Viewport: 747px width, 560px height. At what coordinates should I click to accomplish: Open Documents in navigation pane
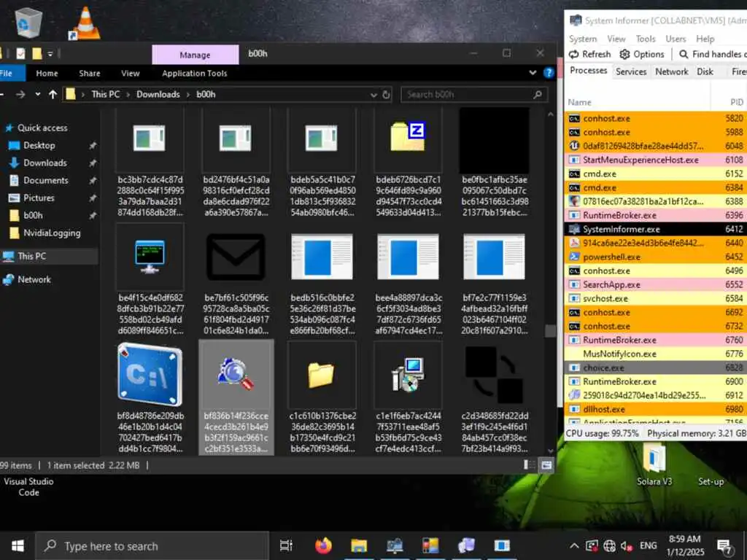point(46,180)
